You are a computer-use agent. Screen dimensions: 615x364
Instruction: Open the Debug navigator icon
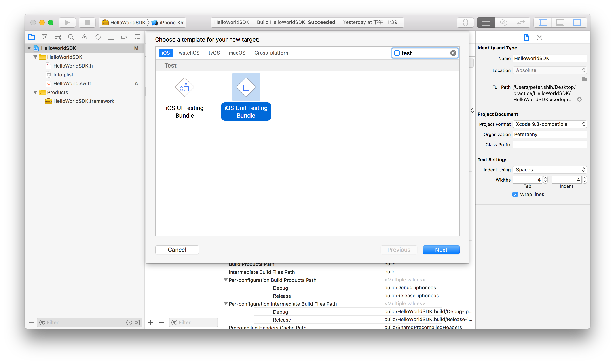tap(111, 37)
